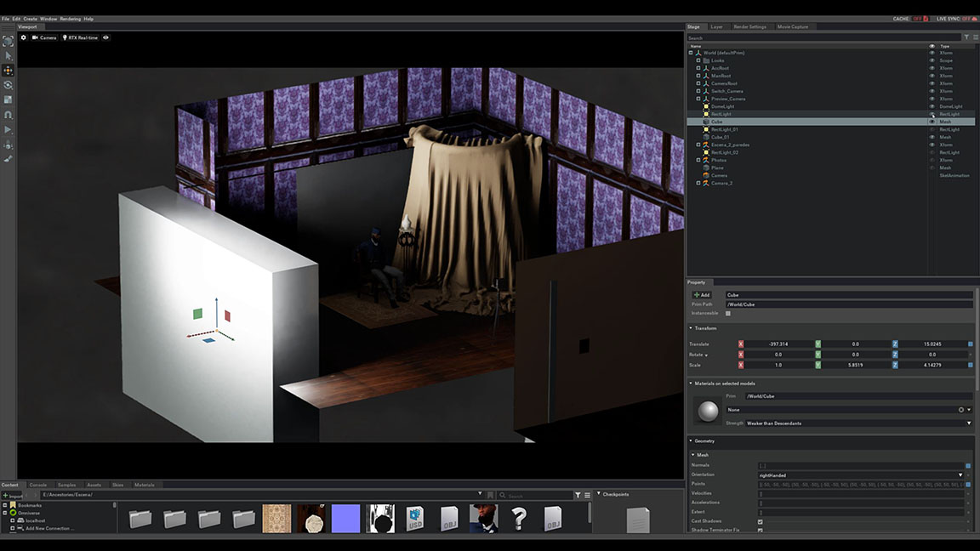Open the Orientation rightHanded dropdown
Image resolution: width=980 pixels, height=551 pixels.
tap(861, 475)
